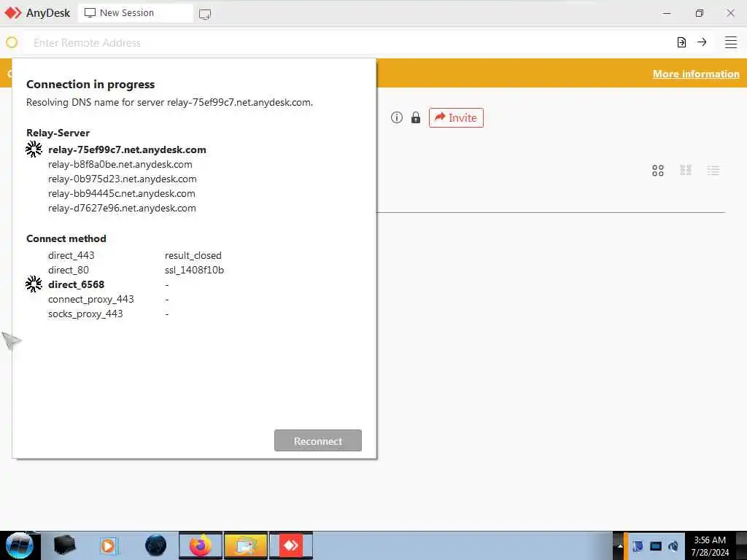Restore down the AnyDesk window
Image resolution: width=747 pixels, height=560 pixels.
(699, 13)
